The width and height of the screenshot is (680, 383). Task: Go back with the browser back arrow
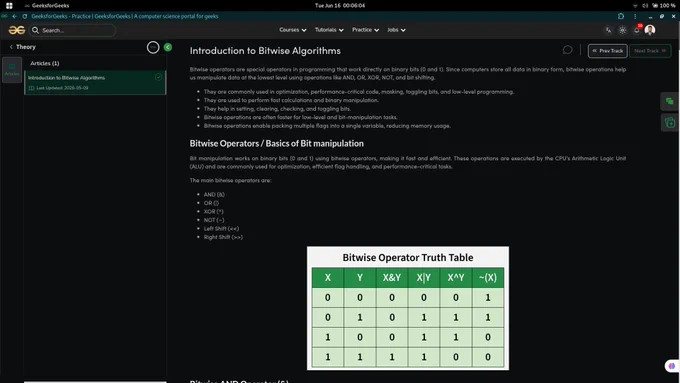[14, 16]
